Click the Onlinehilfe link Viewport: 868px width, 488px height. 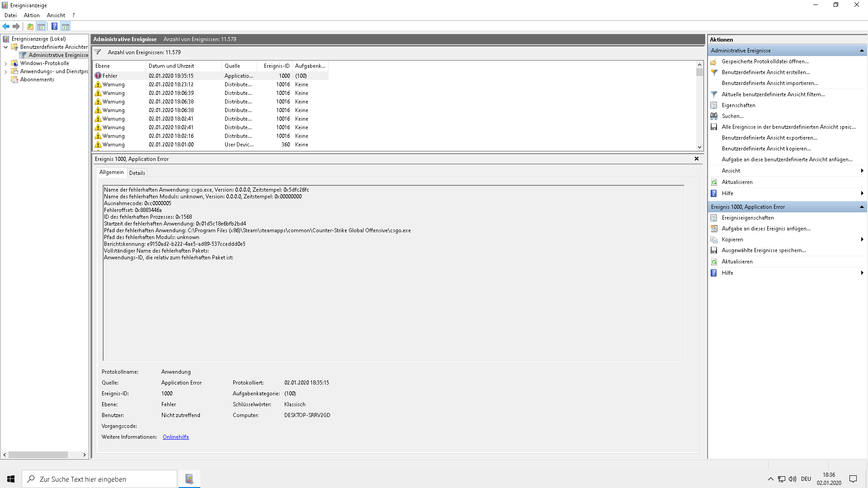click(175, 436)
